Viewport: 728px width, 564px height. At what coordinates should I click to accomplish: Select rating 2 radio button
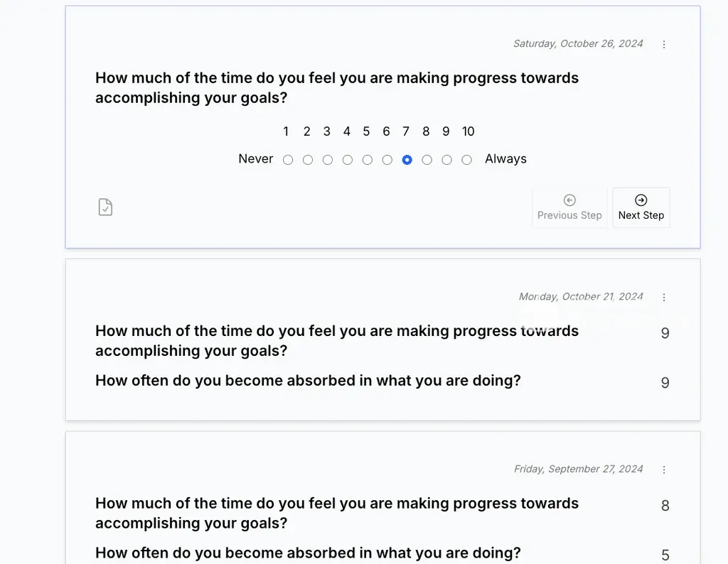tap(308, 160)
